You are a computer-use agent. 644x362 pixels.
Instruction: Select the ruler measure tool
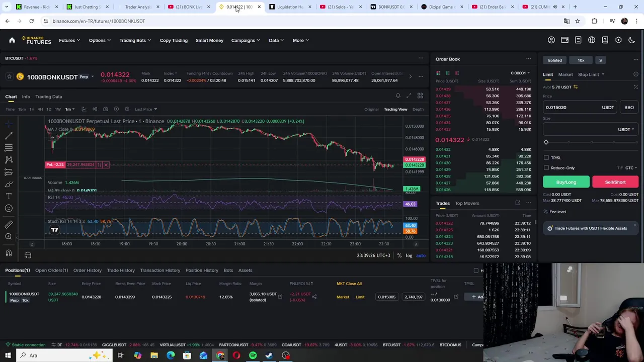(9, 224)
